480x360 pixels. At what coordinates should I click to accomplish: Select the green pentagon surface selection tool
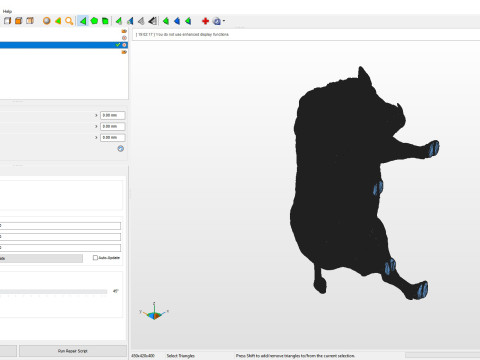click(x=94, y=21)
